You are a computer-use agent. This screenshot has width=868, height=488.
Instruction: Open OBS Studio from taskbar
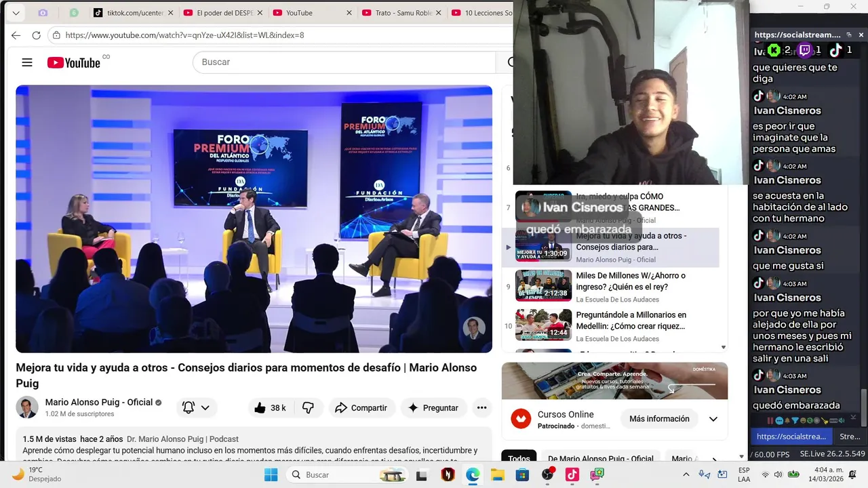click(x=548, y=474)
